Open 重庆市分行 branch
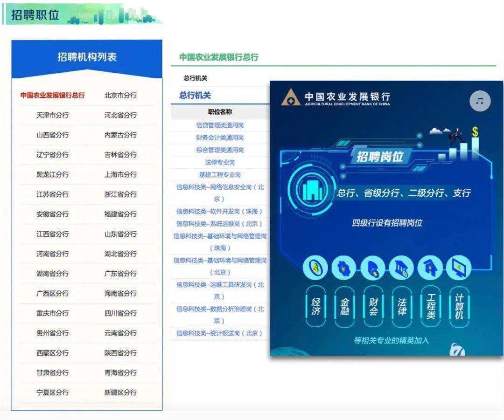Image resolution: width=504 pixels, height=420 pixels. click(52, 313)
